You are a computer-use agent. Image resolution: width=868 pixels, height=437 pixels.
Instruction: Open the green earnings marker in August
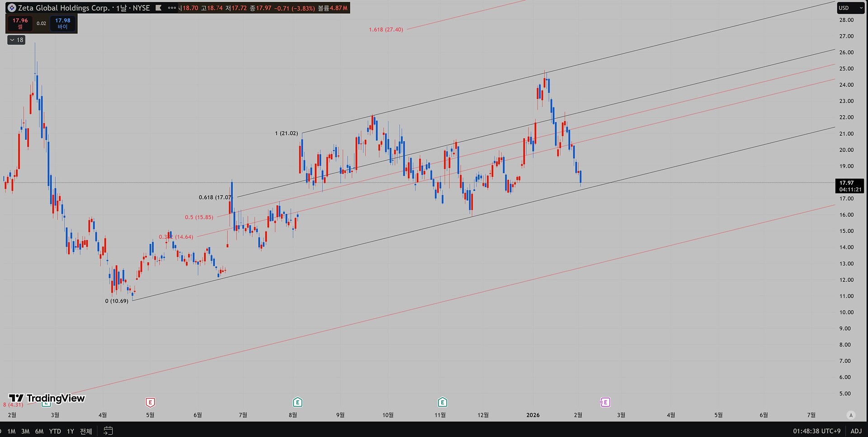[x=297, y=402]
